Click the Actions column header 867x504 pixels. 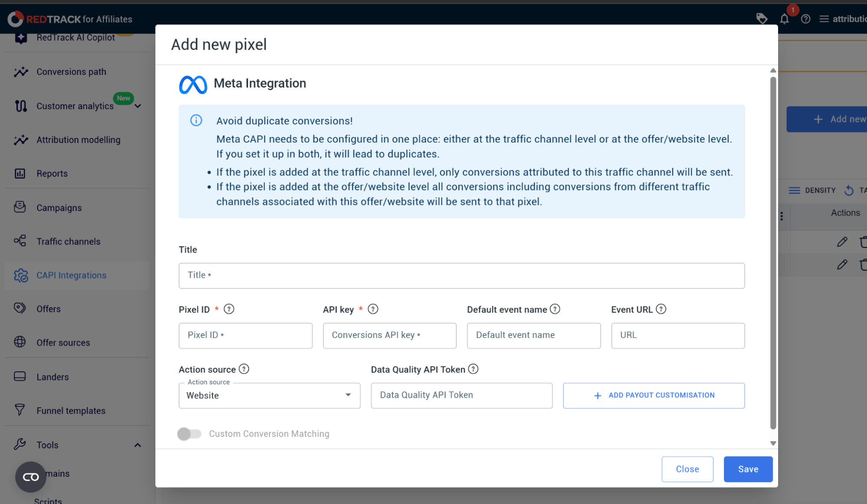click(x=845, y=213)
